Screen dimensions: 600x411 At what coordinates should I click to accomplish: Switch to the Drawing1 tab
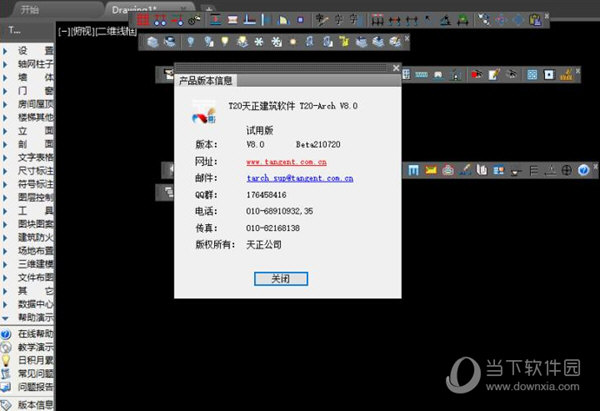coord(149,10)
